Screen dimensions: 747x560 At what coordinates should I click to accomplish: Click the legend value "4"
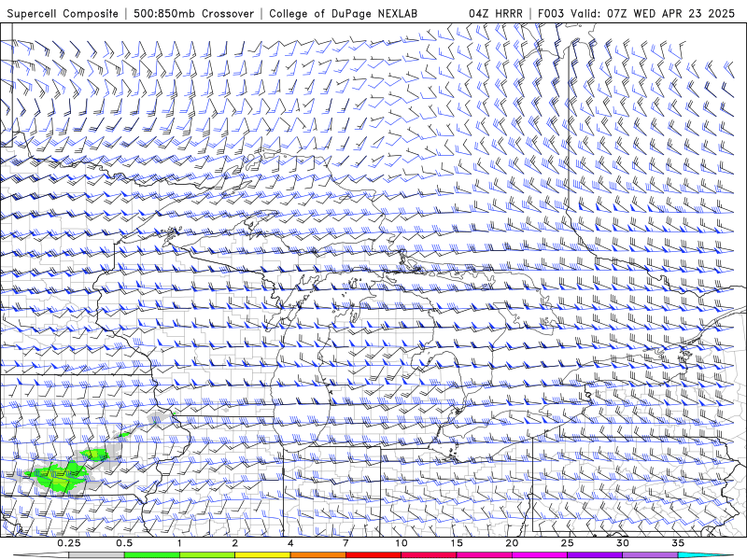[x=290, y=543]
